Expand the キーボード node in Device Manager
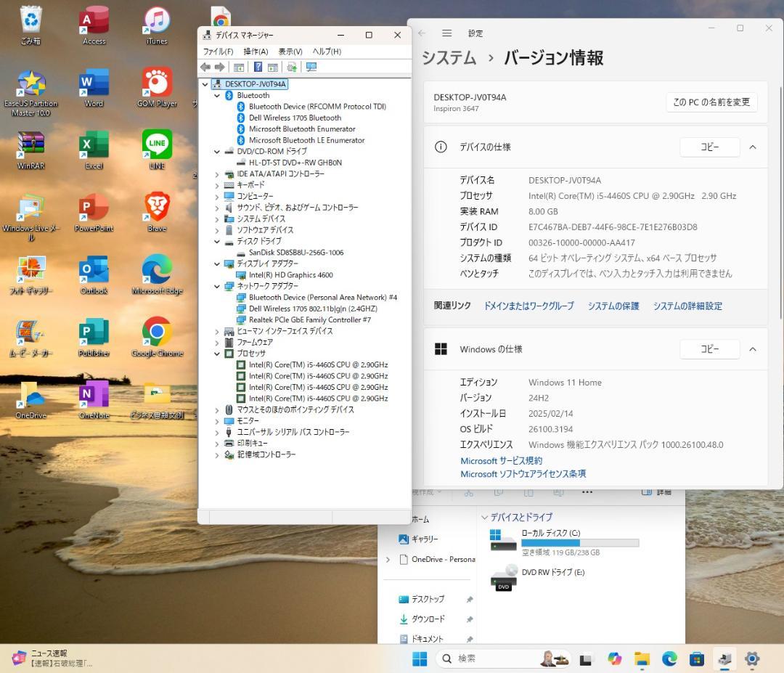 tap(216, 184)
